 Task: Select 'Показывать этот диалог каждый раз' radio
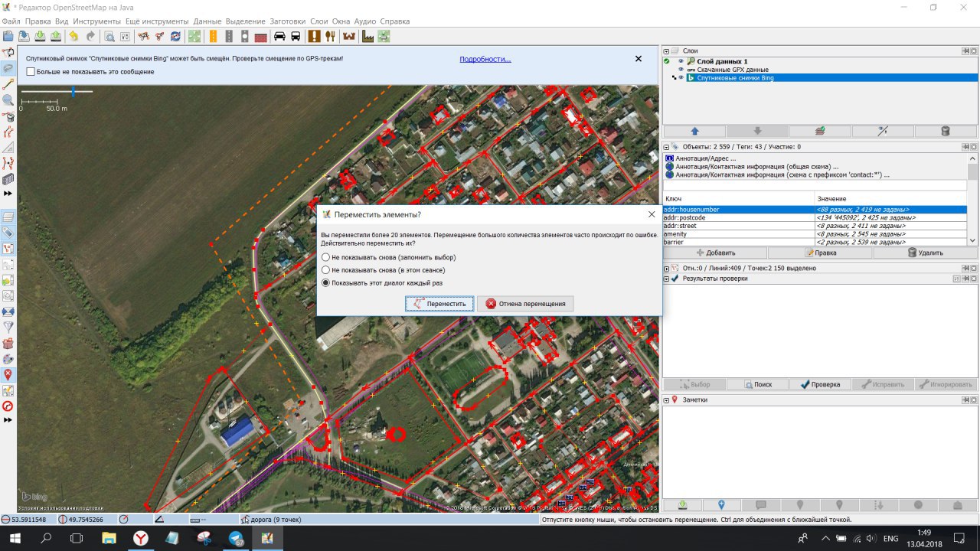point(326,282)
